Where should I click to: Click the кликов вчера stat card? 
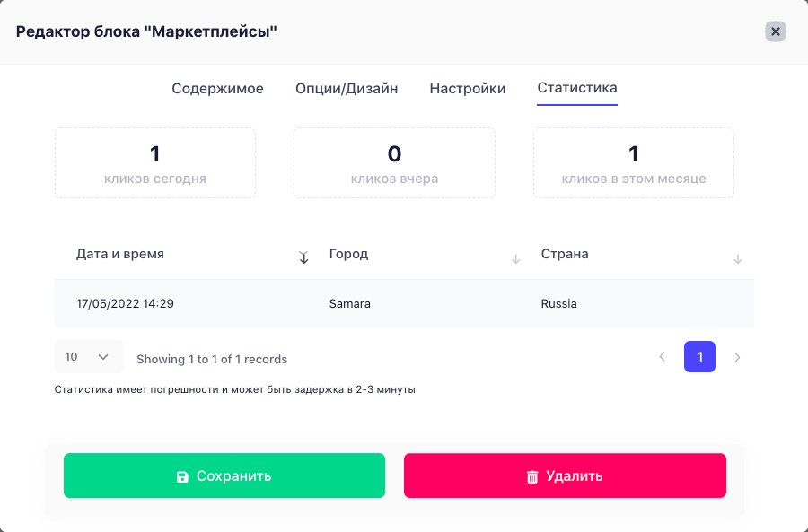[x=394, y=162]
